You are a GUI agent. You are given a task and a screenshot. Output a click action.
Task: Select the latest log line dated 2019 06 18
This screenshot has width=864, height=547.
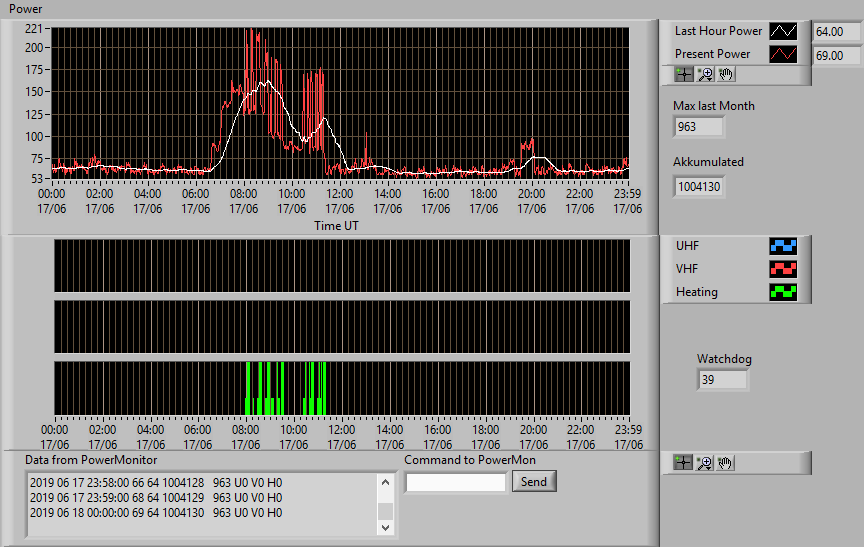click(x=156, y=513)
